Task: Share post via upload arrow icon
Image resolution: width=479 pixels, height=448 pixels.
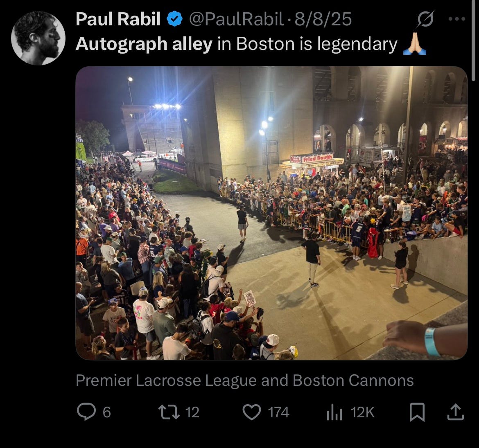Action: click(x=456, y=412)
